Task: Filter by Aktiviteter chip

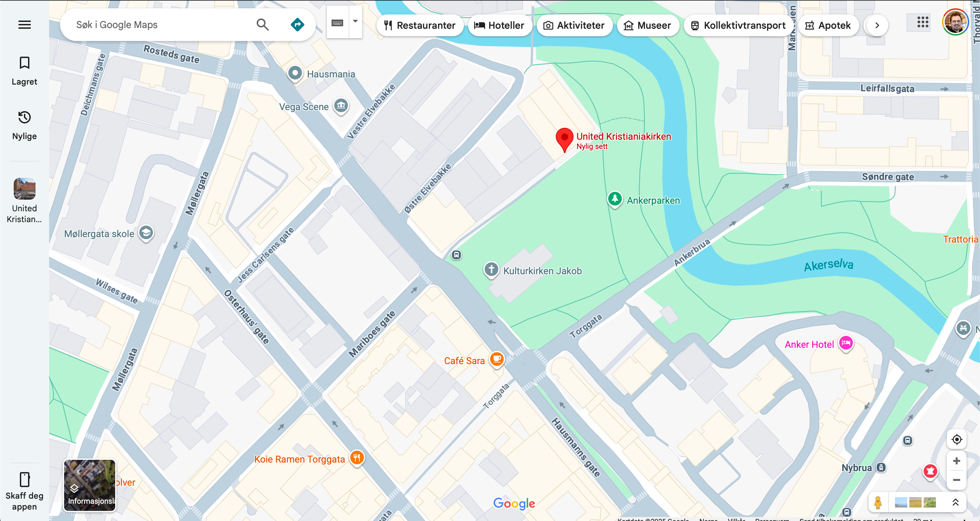Action: [x=574, y=26]
